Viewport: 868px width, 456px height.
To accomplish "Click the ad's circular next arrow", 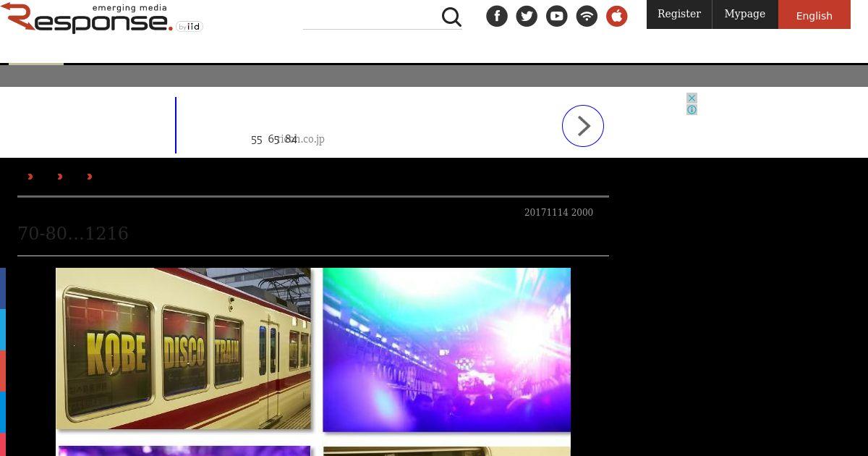I will pos(583,126).
